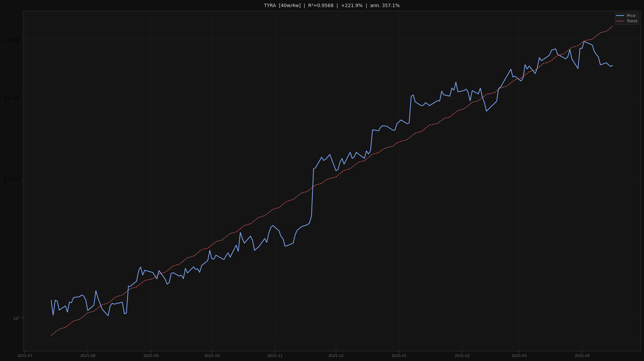
Task: Click the ann. 357.1% text in title
Action: (385, 6)
